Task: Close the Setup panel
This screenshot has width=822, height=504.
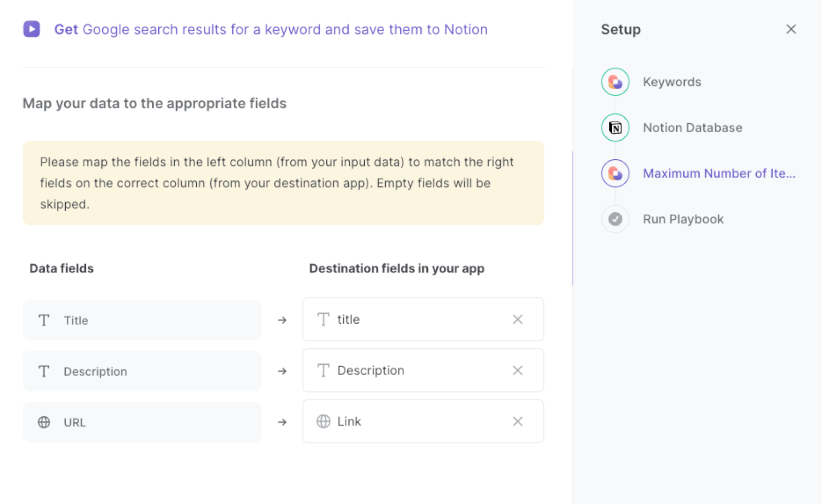Action: 791,29
